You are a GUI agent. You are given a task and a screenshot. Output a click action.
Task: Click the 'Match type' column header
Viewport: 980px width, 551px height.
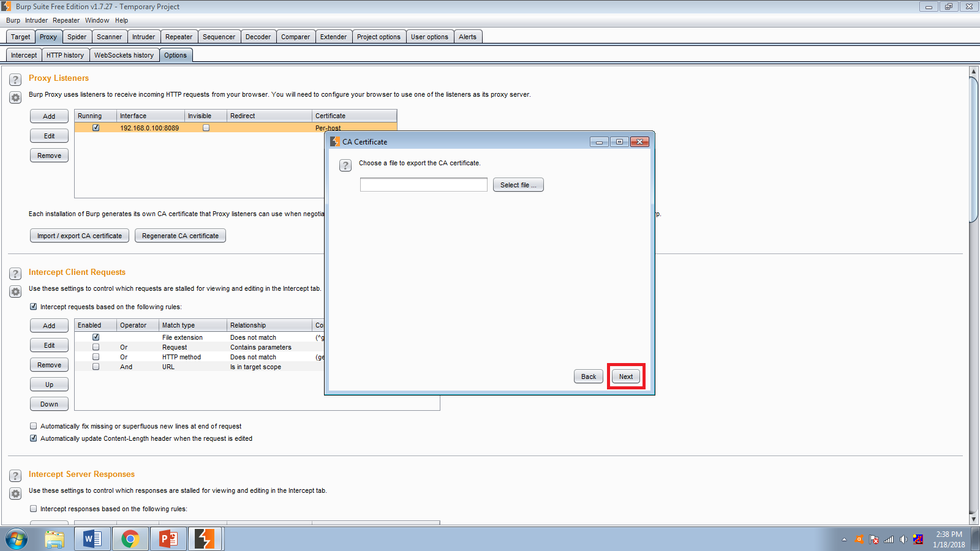click(x=193, y=325)
